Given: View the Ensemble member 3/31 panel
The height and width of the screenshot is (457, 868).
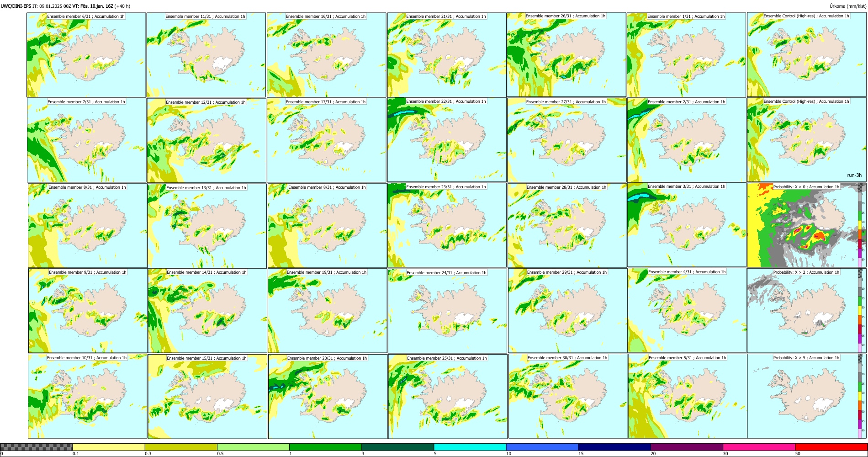Looking at the screenshot, I should [687, 225].
